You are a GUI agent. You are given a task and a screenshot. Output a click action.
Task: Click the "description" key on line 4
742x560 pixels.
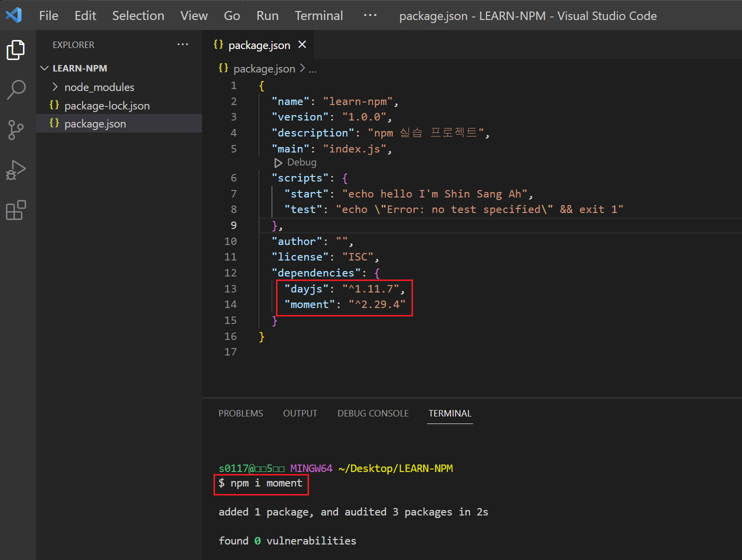click(x=313, y=133)
